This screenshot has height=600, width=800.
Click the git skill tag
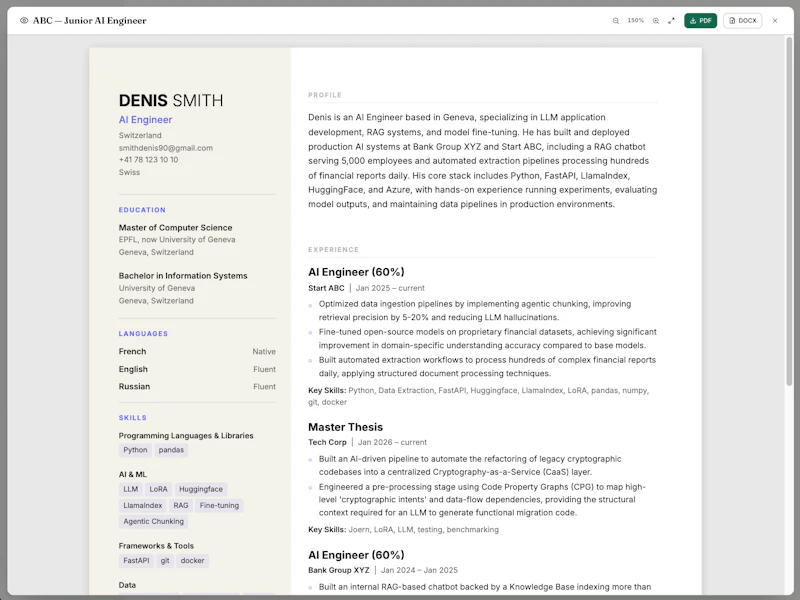pyautogui.click(x=165, y=561)
